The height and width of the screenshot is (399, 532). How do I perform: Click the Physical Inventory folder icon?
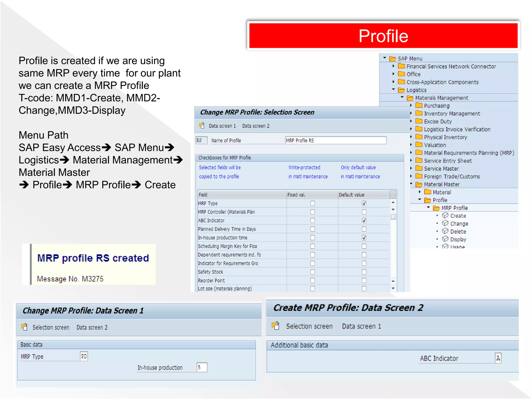pyautogui.click(x=419, y=137)
